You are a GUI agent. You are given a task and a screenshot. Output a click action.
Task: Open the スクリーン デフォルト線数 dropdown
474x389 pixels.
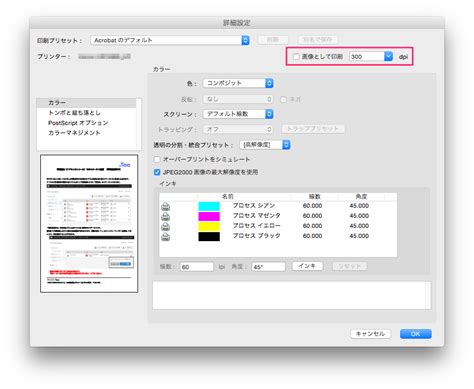(238, 114)
